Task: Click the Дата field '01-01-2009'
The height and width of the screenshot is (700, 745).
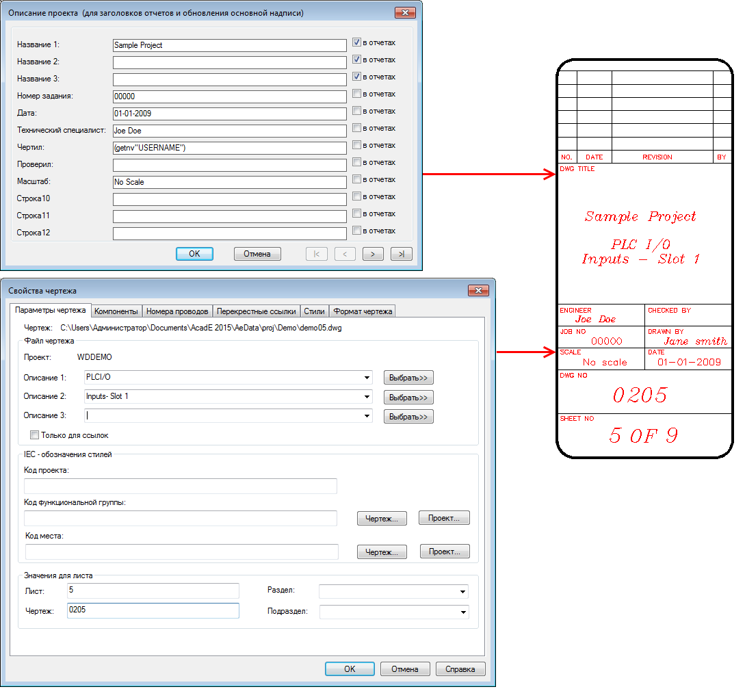Action: tap(229, 114)
